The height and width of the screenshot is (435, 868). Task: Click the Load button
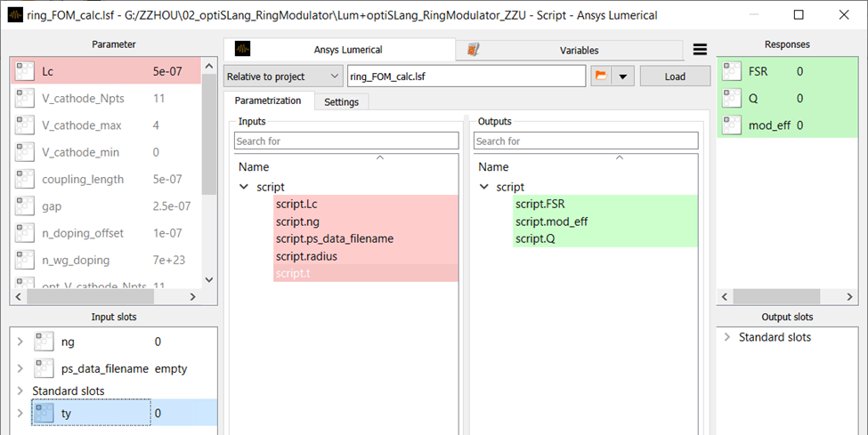[x=675, y=77]
